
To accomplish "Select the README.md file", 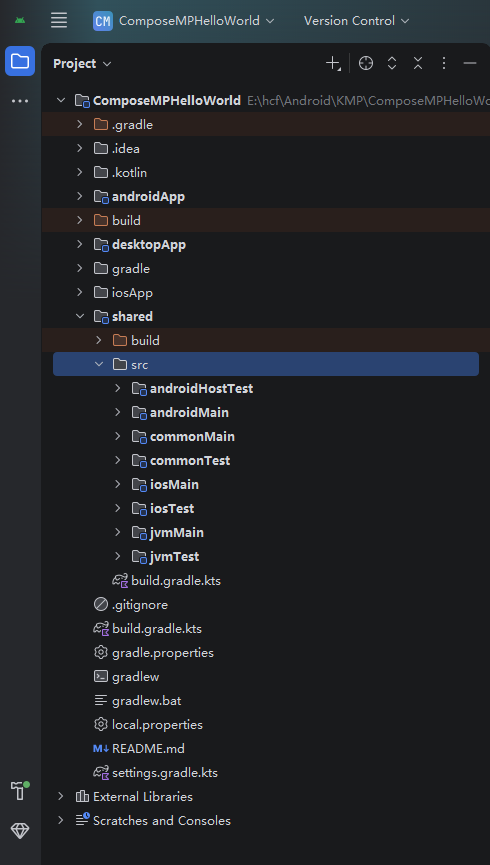I will pyautogui.click(x=148, y=749).
